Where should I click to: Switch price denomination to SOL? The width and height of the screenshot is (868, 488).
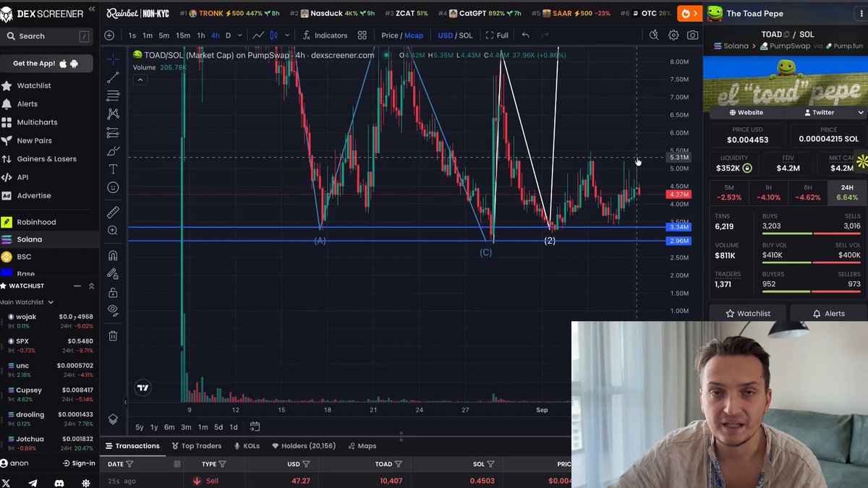click(466, 35)
